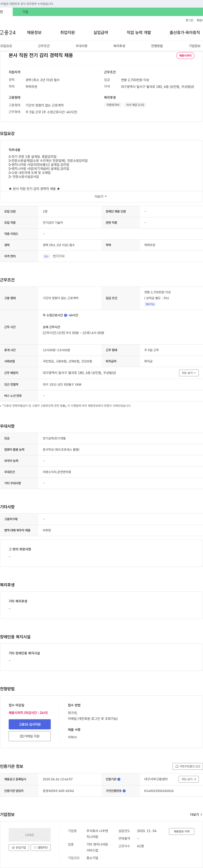The image size is (203, 868).
Task: Click the 구인인증번호 K140022506260026 value
Action: [159, 791]
